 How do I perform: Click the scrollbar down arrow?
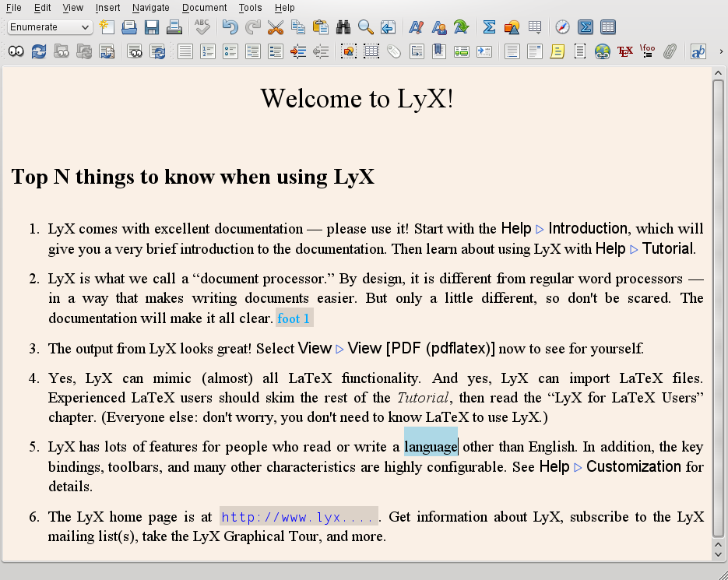tap(718, 554)
